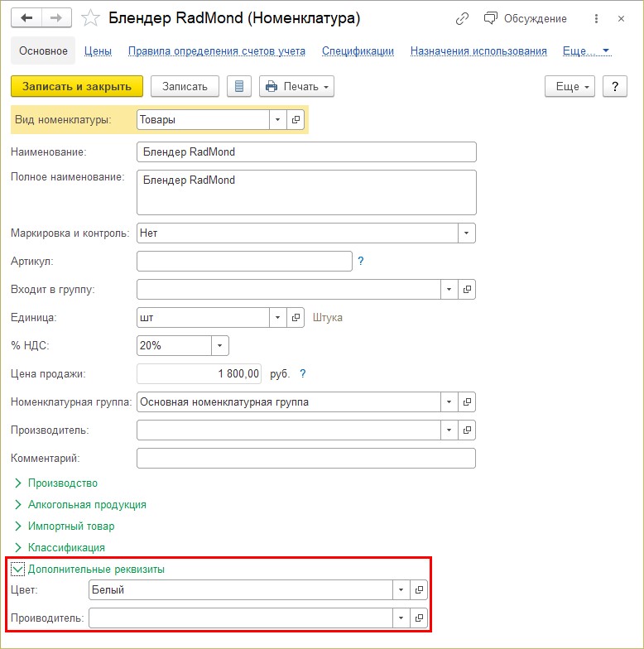
Task: Switch to the Цены tab
Action: [98, 50]
